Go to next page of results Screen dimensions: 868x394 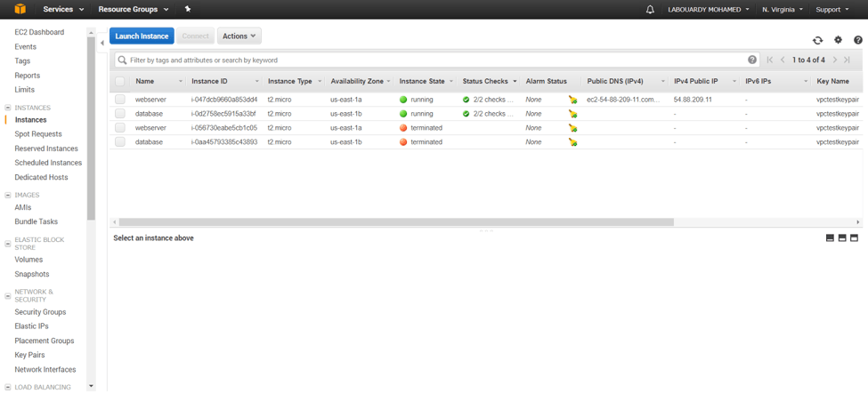834,60
